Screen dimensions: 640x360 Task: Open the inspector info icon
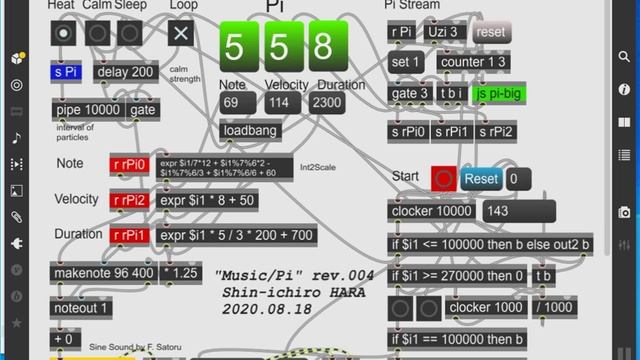point(624,89)
